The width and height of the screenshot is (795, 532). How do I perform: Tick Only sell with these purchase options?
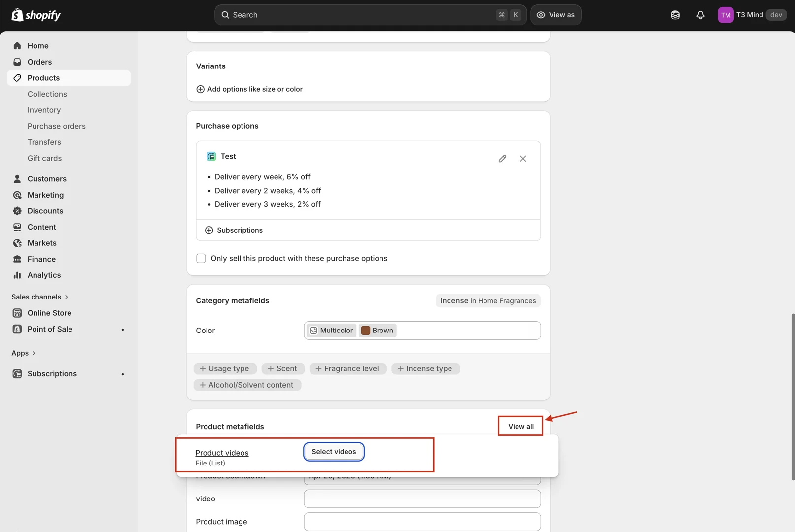tap(201, 259)
